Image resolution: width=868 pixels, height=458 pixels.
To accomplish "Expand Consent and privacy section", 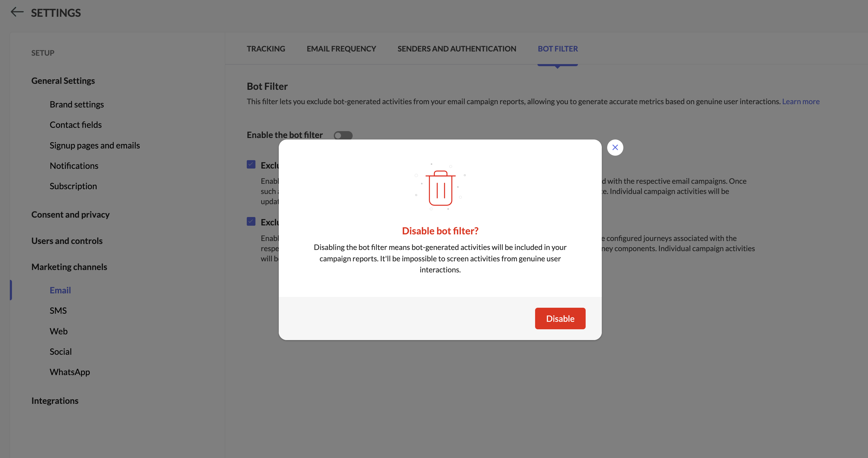I will pos(70,215).
